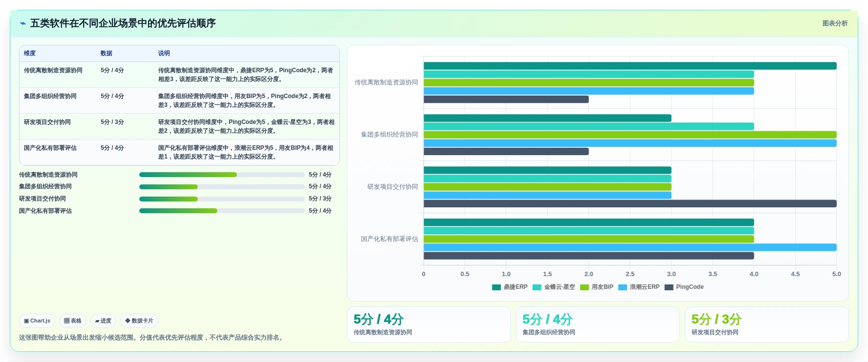
Task: Toggle the 浪潮云ERP legend color box
Action: point(622,287)
